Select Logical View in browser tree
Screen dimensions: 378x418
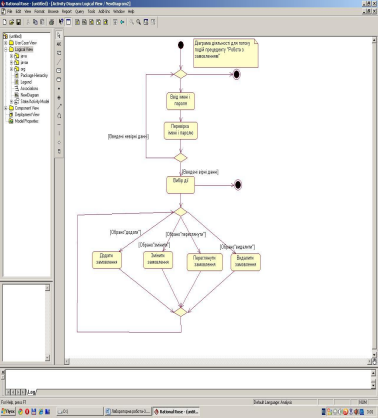[x=24, y=49]
